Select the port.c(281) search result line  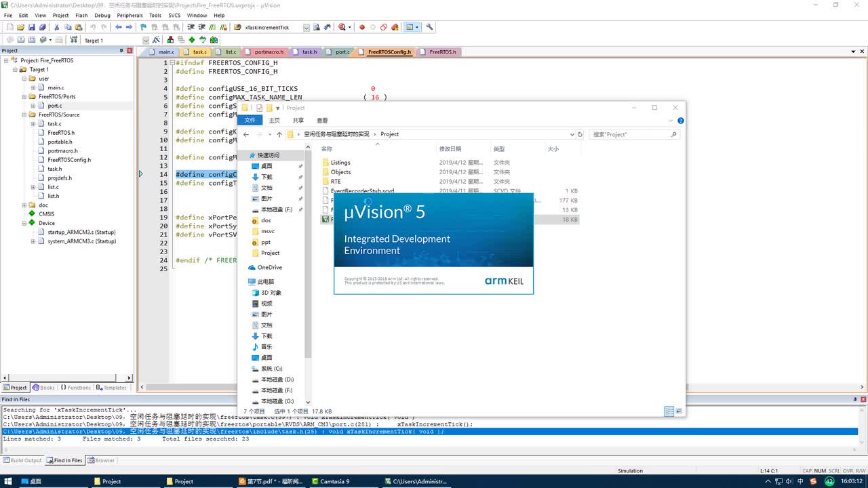(x=237, y=424)
